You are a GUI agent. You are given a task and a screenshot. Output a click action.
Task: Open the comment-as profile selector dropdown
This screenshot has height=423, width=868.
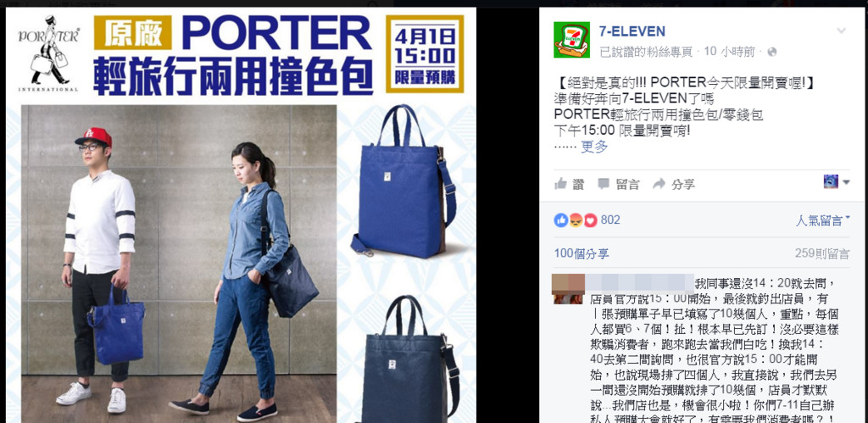[x=837, y=181]
